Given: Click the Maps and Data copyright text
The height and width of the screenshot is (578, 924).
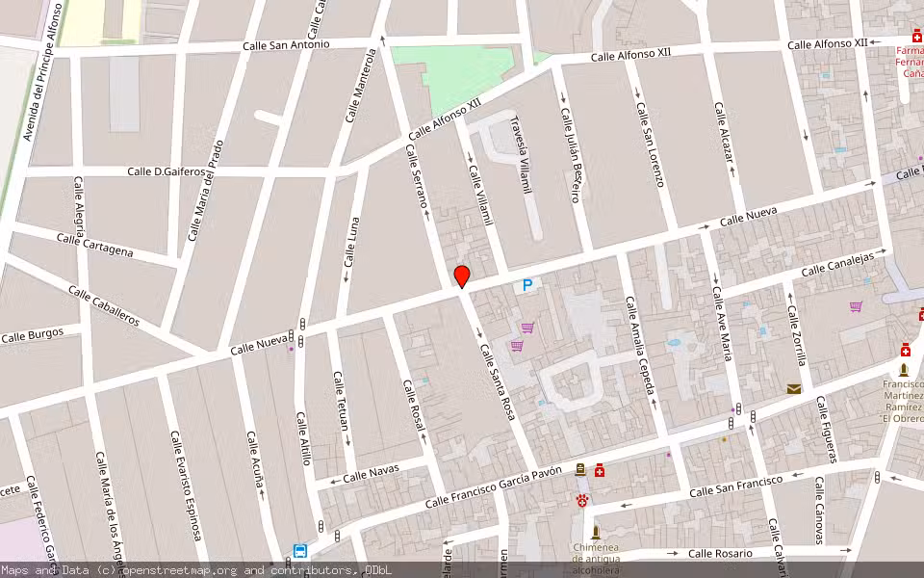Looking at the screenshot, I should [x=46, y=570].
